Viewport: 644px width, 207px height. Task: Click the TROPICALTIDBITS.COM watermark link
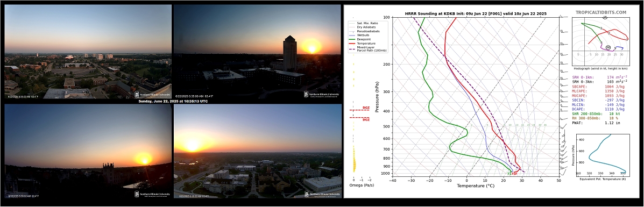601,12
